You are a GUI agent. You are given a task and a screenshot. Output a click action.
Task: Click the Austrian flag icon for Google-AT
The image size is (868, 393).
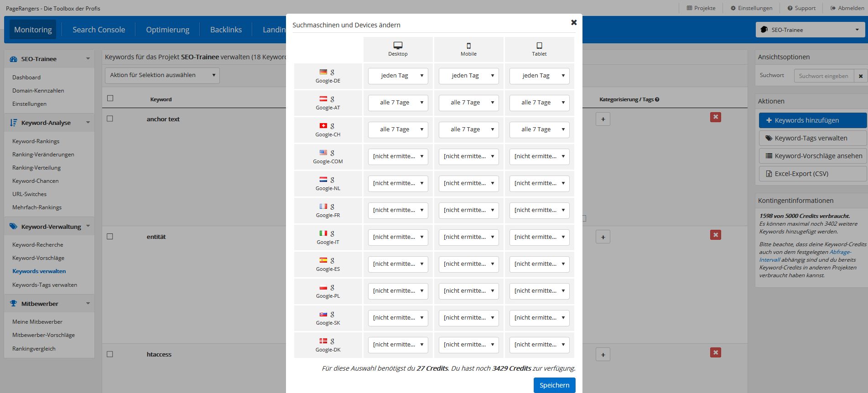click(323, 99)
